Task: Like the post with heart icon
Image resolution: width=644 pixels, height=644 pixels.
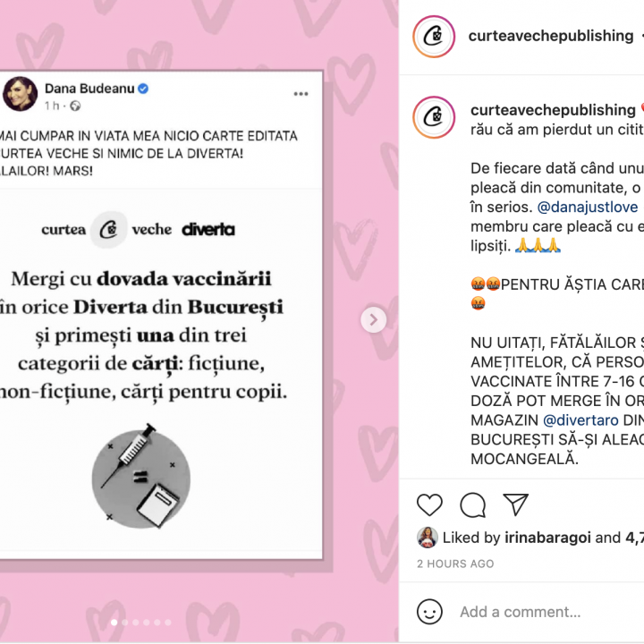Action: click(x=429, y=504)
